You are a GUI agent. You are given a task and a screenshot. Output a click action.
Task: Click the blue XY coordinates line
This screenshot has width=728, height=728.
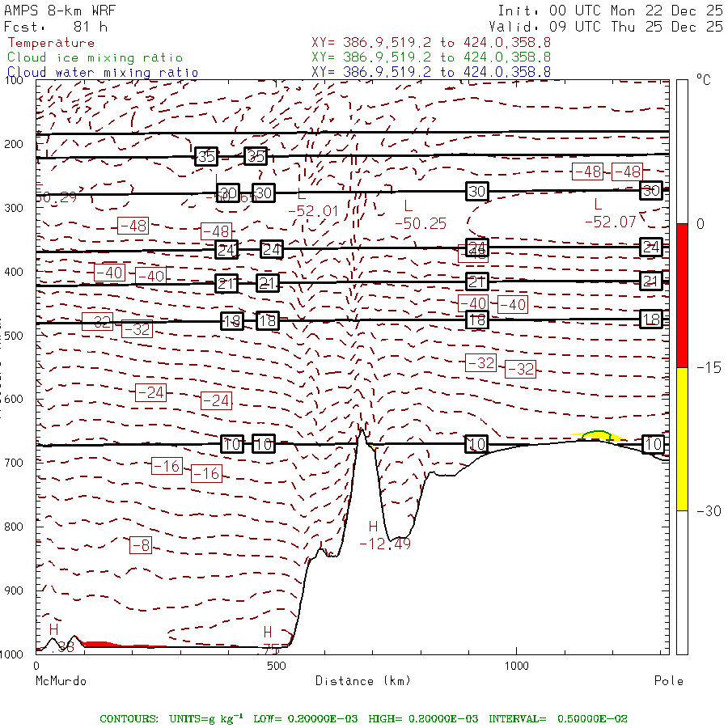[431, 72]
